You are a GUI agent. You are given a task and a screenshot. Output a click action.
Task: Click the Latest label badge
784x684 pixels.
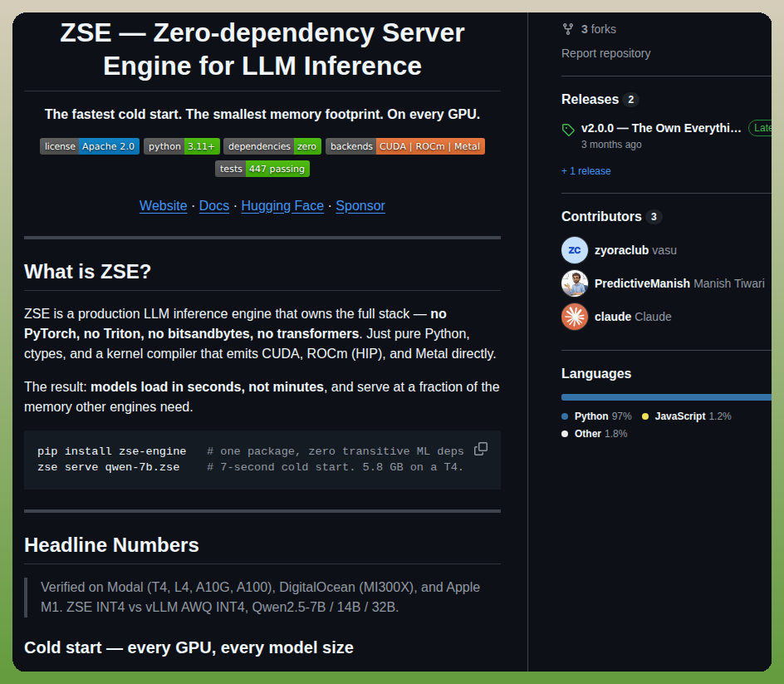[760, 128]
